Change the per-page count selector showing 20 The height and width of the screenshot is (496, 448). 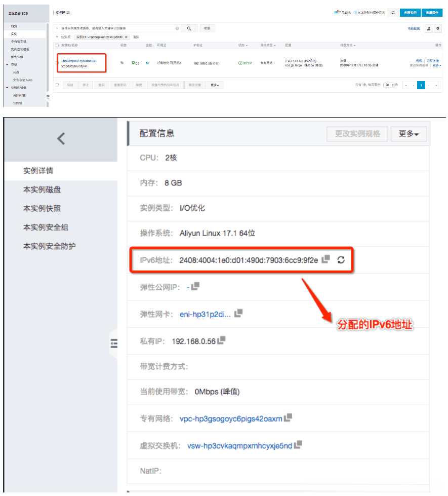(x=389, y=85)
